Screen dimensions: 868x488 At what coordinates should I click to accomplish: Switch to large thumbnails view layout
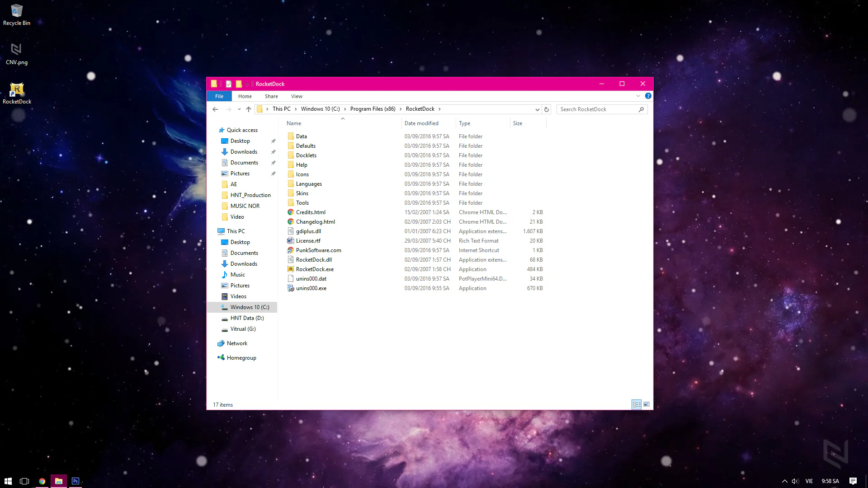click(x=646, y=404)
